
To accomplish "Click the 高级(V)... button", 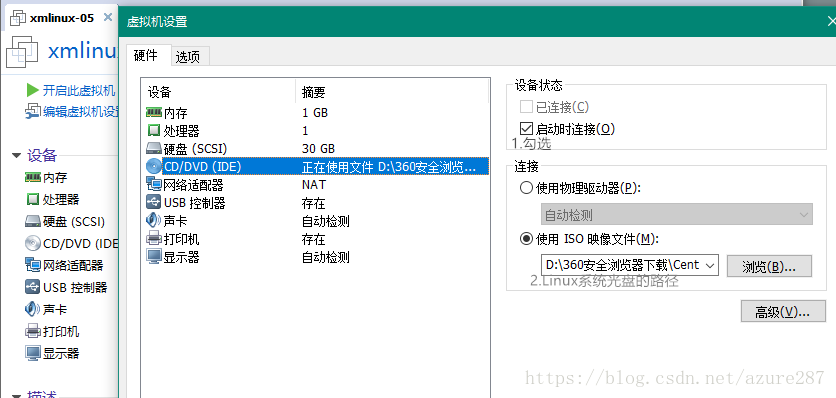I will pyautogui.click(x=783, y=312).
